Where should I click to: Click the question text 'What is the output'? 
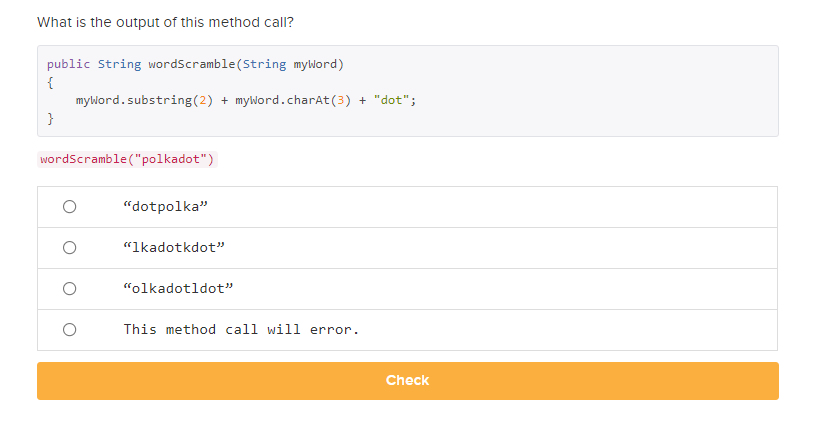click(x=165, y=22)
